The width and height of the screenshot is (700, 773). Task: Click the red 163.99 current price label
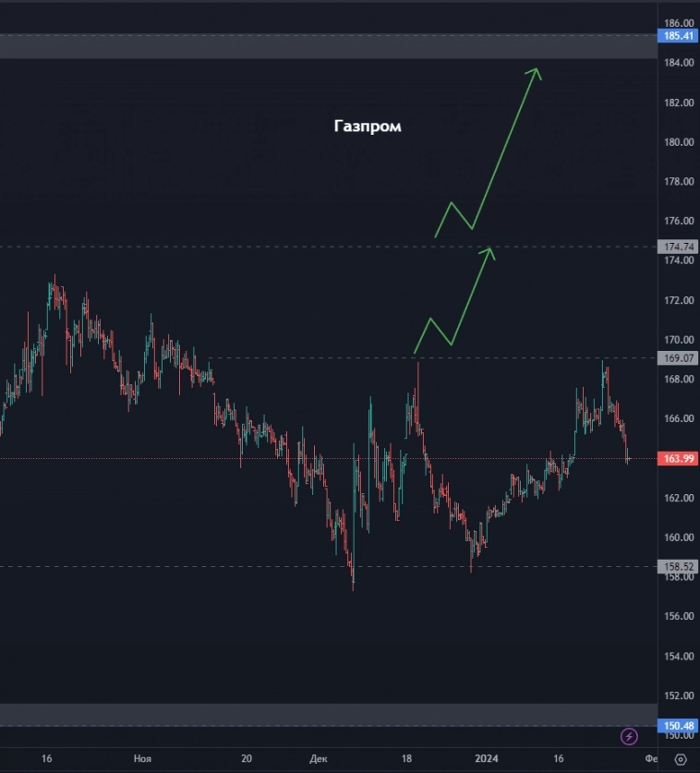click(x=679, y=459)
